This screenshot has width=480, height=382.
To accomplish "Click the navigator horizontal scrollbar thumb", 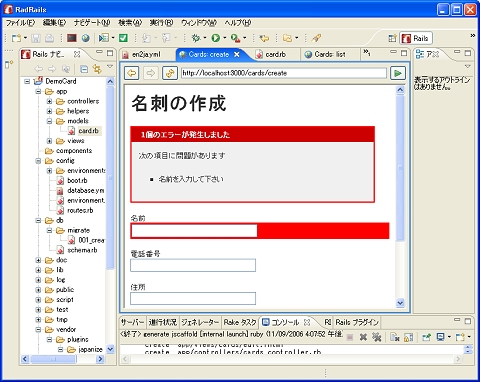I will [x=53, y=359].
